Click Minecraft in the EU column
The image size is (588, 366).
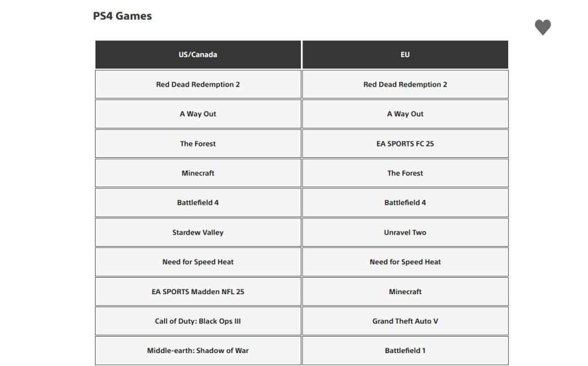(405, 292)
